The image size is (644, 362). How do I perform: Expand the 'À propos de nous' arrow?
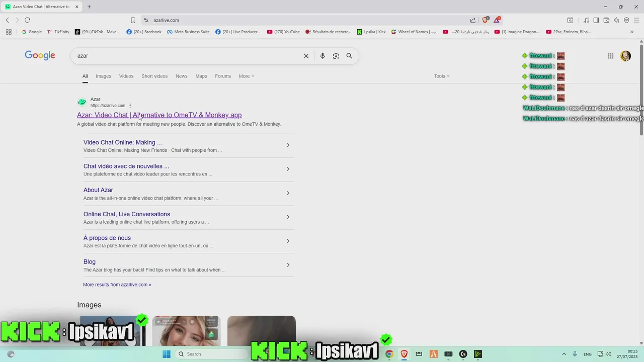point(288,241)
